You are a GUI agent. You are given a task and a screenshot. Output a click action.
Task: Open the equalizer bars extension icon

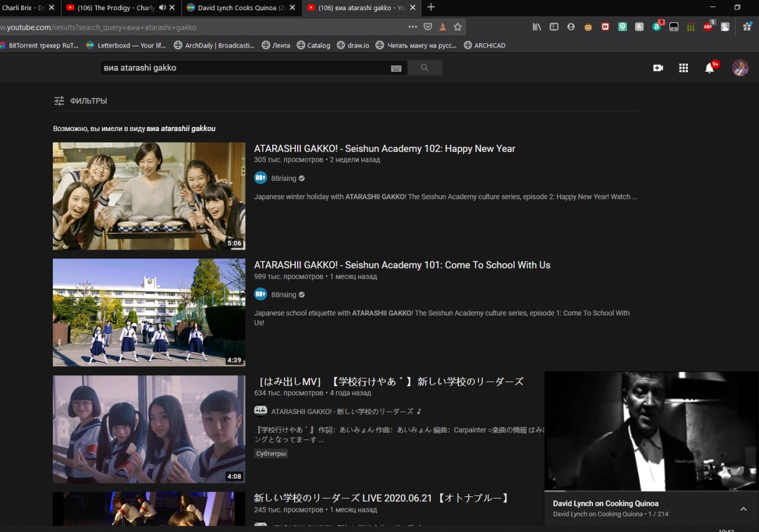click(691, 27)
